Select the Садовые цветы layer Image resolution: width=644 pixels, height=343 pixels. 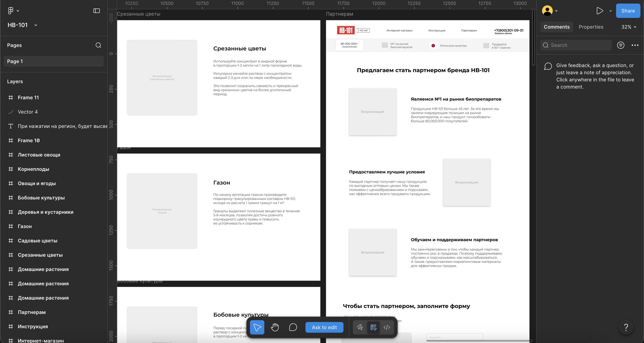tap(38, 241)
